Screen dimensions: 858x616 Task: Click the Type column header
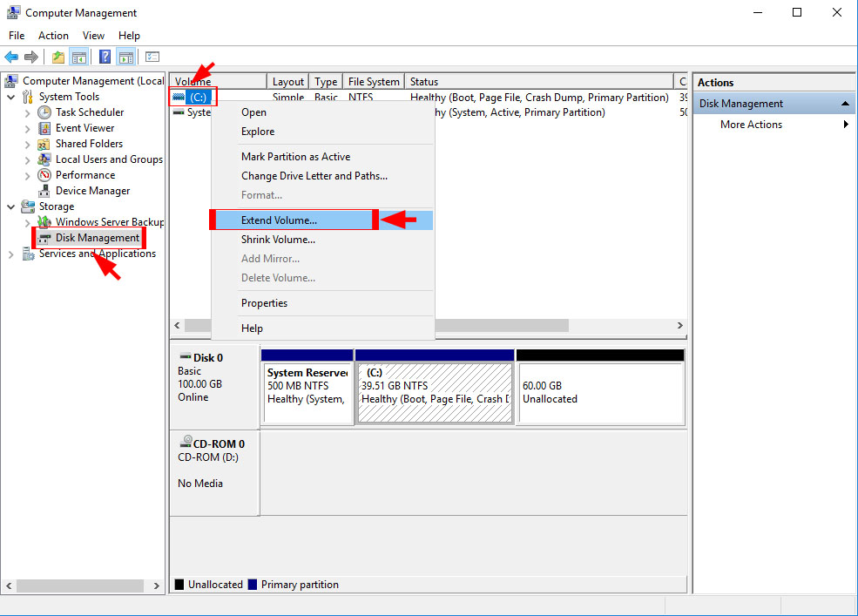pos(326,81)
